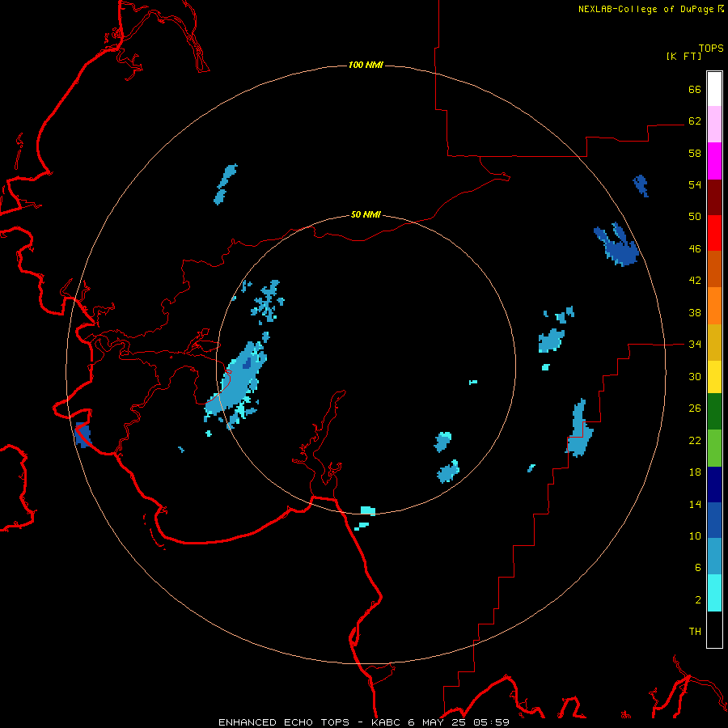Viewport: 728px width, 728px height.
Task: Click the KABC station identifier in caption
Action: pos(387,722)
